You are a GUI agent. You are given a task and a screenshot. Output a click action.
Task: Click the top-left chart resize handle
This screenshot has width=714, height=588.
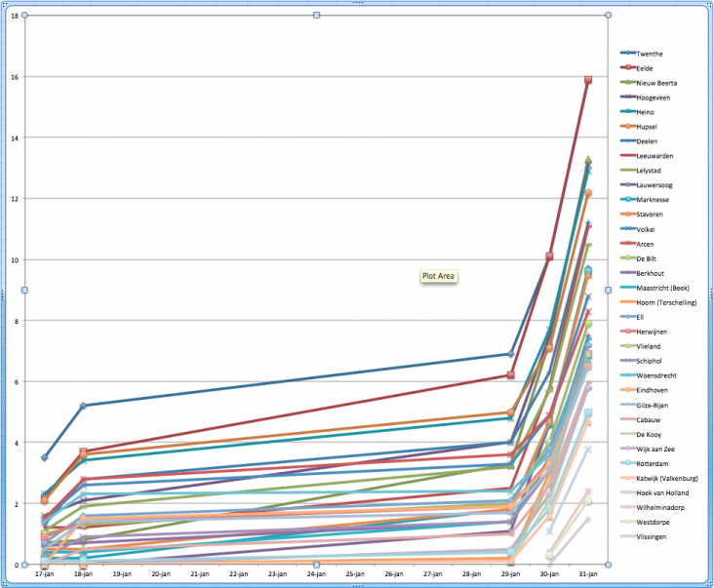25,15
